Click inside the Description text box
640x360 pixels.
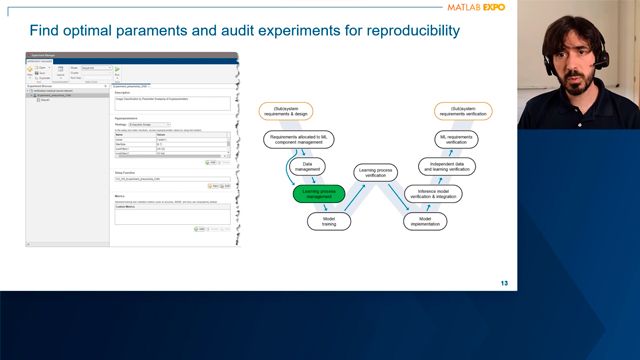pyautogui.click(x=172, y=103)
